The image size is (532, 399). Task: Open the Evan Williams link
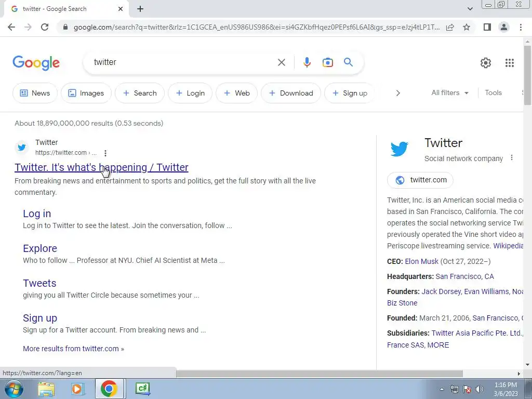click(486, 291)
